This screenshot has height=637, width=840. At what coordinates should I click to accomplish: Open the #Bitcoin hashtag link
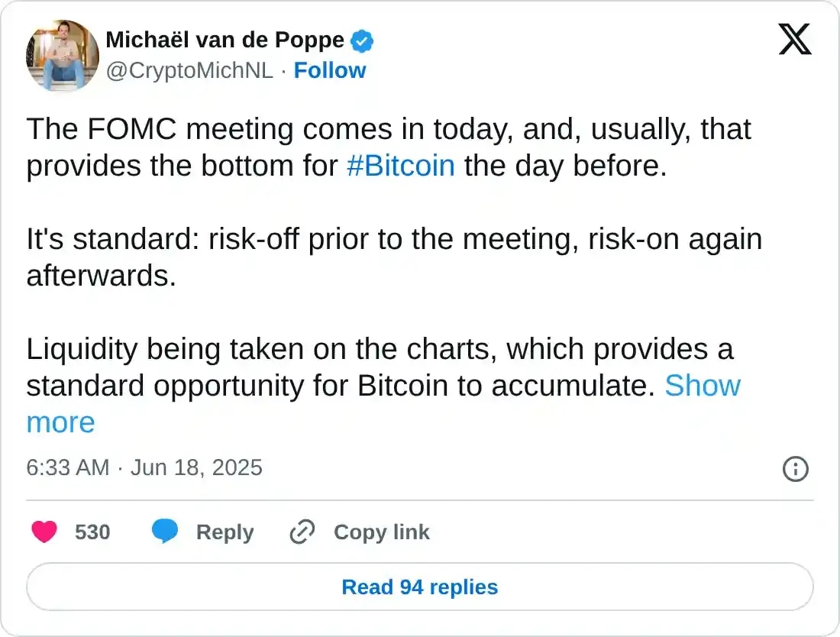coord(402,165)
